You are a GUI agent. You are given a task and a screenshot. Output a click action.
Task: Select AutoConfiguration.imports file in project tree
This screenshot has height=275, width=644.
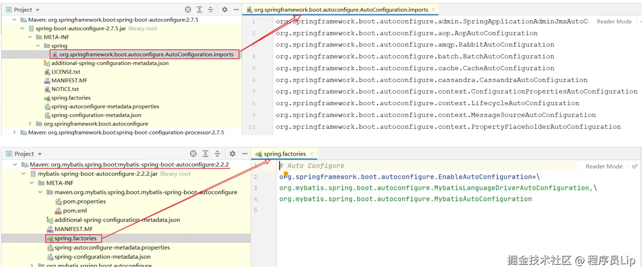(146, 54)
